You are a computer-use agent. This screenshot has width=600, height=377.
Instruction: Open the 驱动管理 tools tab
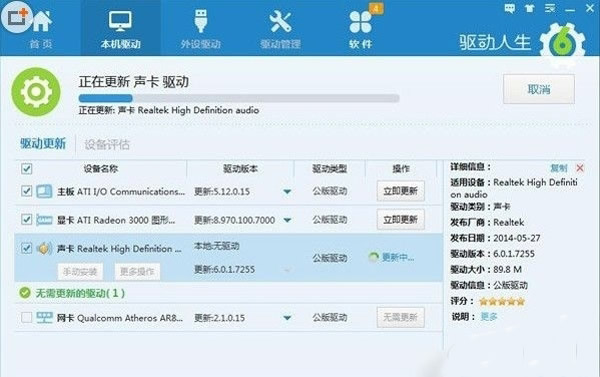(280, 30)
